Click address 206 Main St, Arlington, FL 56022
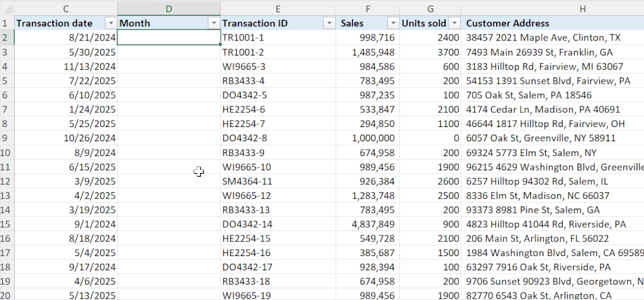The height and width of the screenshot is (300, 644). (x=552, y=239)
